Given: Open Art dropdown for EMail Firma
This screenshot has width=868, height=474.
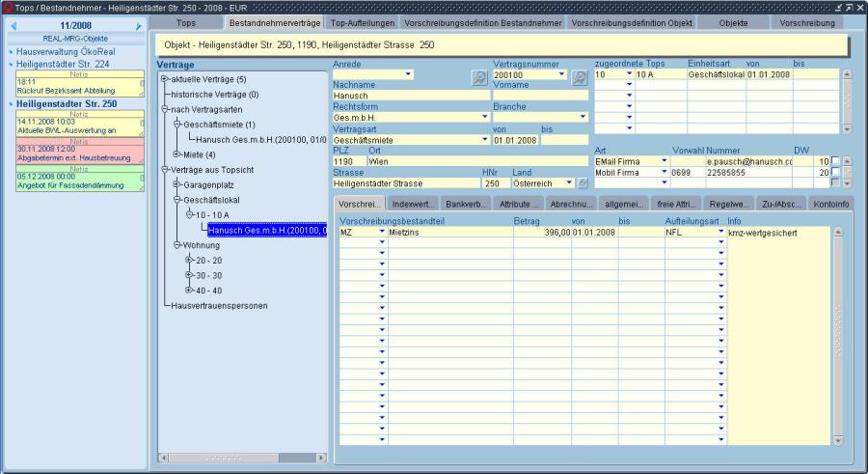Looking at the screenshot, I should tap(665, 161).
